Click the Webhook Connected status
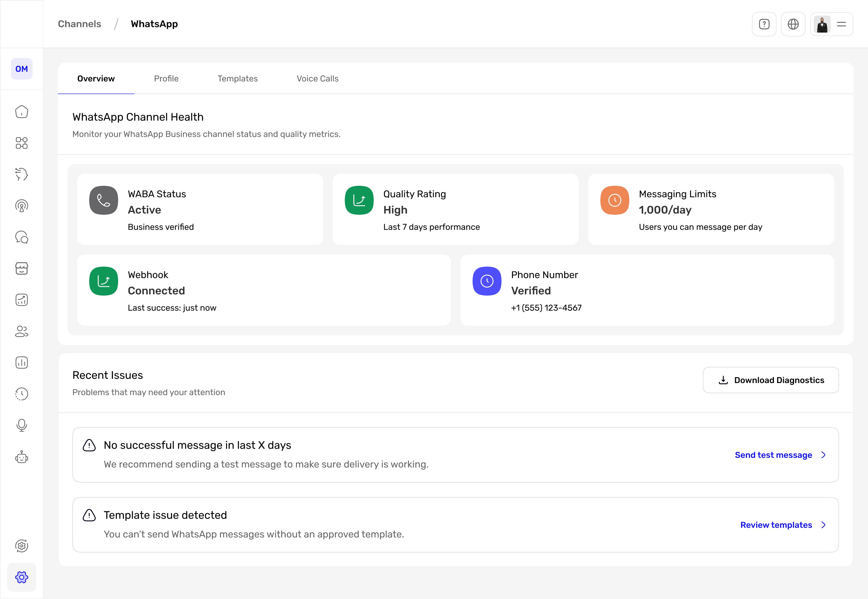 click(156, 290)
